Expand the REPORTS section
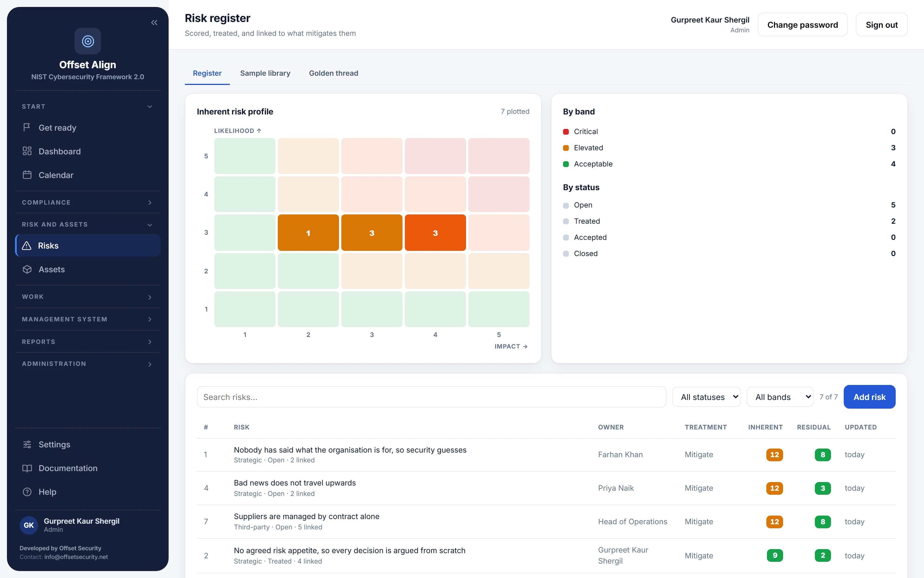924x578 pixels. tap(87, 342)
